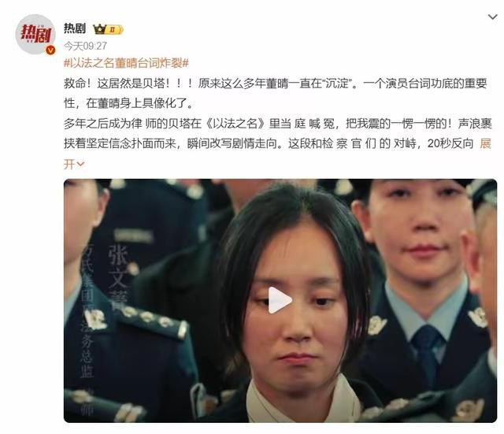Open the post options chevron menu
The image size is (504, 434).
[x=492, y=17]
